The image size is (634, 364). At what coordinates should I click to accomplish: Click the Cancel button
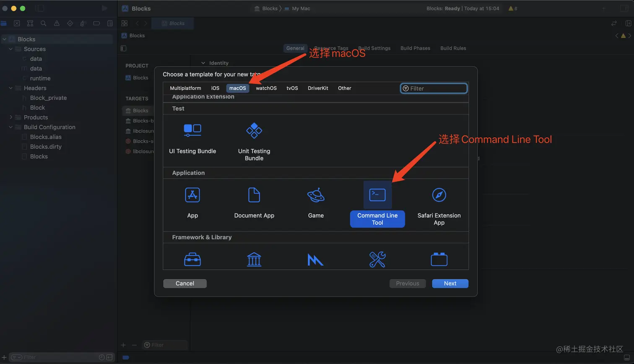click(185, 283)
